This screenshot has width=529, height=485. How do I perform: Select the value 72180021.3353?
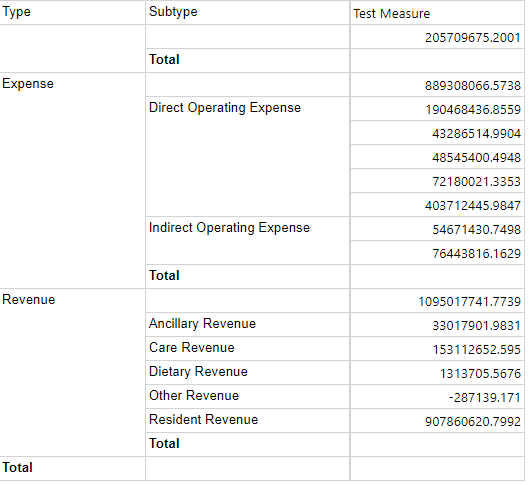point(476,182)
